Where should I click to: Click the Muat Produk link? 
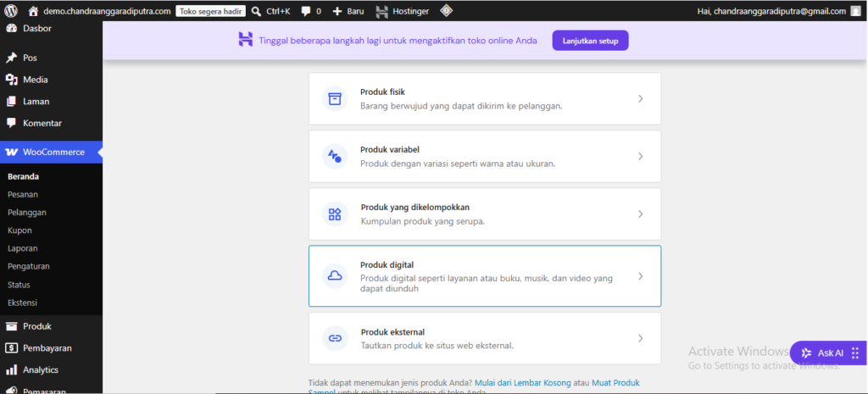[x=616, y=382]
